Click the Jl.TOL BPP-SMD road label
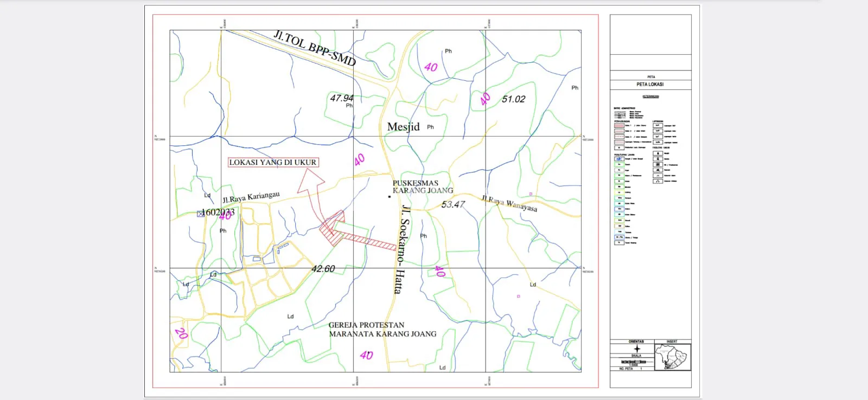 click(x=315, y=48)
